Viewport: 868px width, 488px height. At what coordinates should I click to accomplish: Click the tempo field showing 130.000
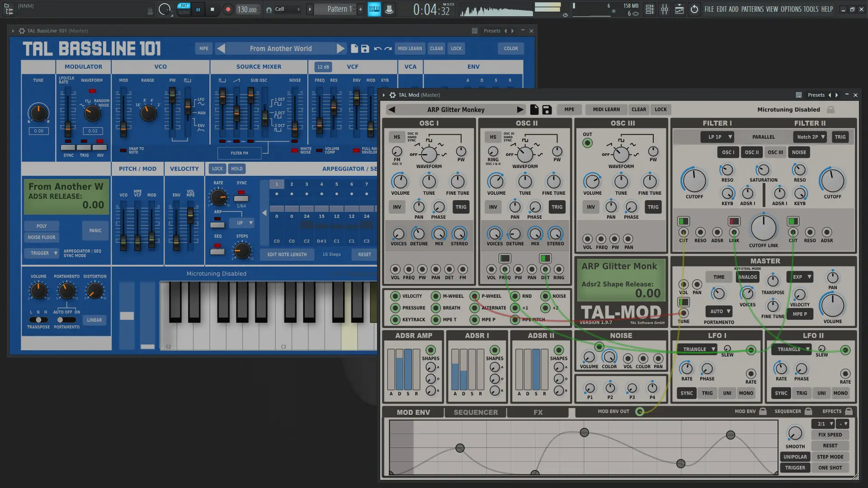[x=247, y=9]
